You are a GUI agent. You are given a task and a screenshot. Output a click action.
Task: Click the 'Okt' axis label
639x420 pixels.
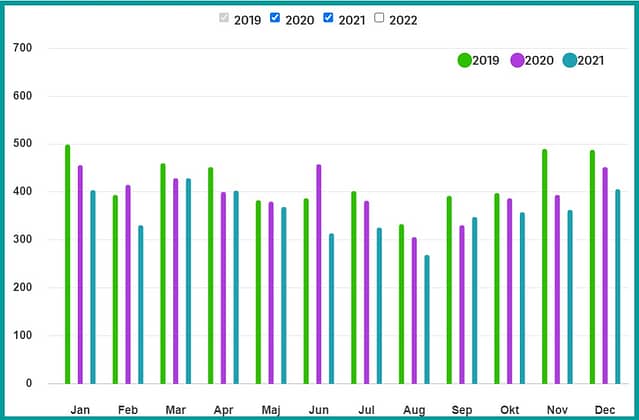click(x=509, y=409)
